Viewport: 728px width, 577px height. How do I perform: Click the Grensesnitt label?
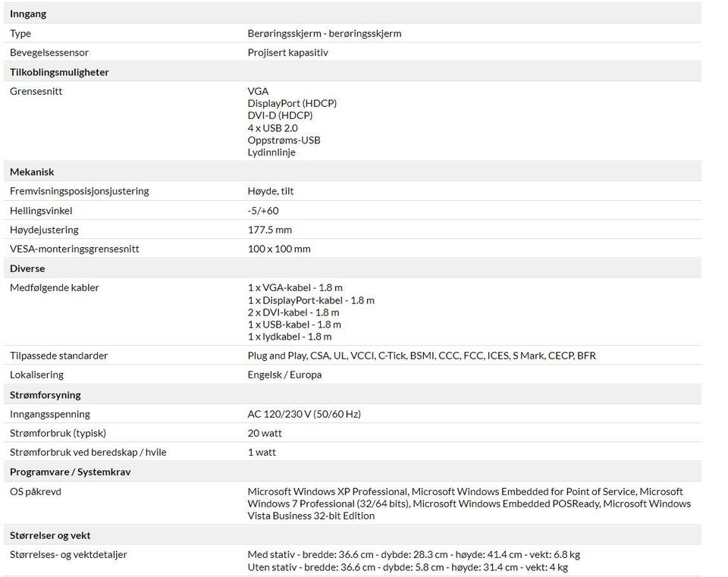(x=36, y=91)
